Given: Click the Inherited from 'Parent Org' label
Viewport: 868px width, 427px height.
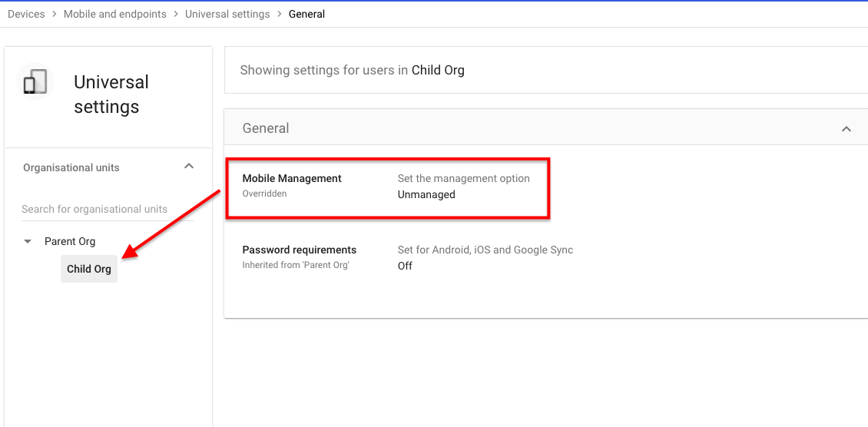Looking at the screenshot, I should click(296, 265).
